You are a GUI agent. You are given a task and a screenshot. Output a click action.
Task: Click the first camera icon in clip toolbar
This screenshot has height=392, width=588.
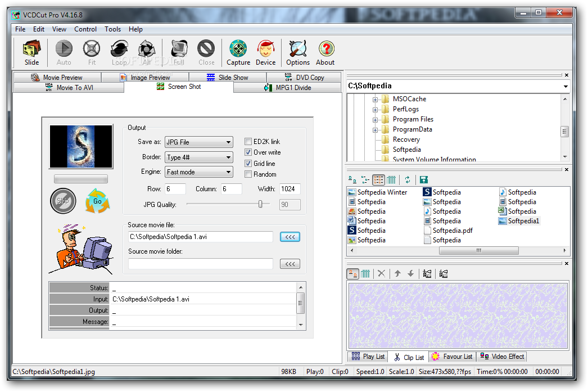click(427, 274)
